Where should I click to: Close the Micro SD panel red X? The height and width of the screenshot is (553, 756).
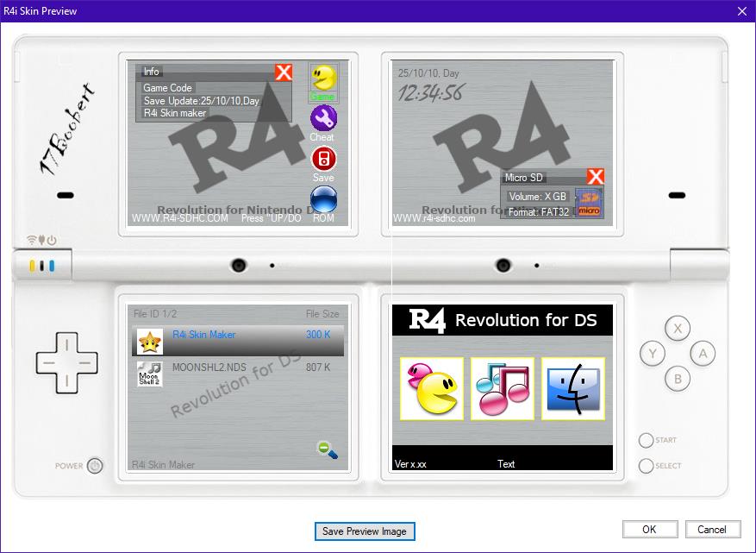coord(596,177)
